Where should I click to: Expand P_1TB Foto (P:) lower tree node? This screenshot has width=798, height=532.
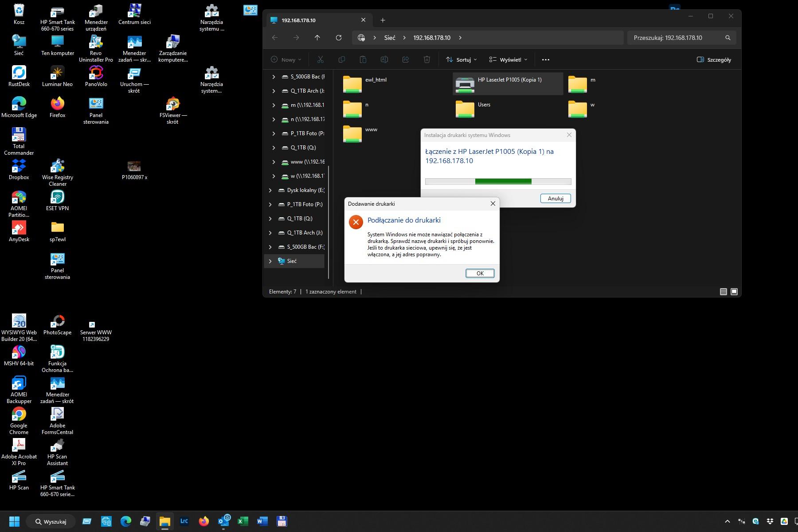[x=270, y=204]
